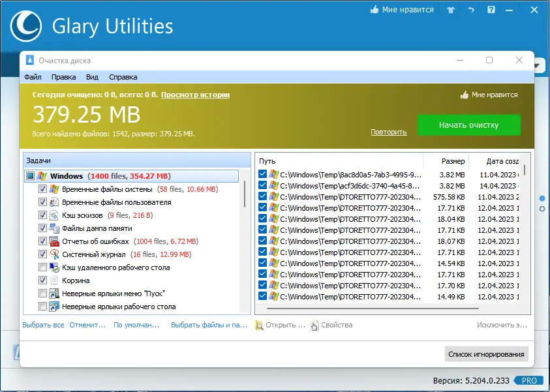Uncheck Отчеты об ошибках checkbox
The image size is (550, 392).
pos(42,241)
